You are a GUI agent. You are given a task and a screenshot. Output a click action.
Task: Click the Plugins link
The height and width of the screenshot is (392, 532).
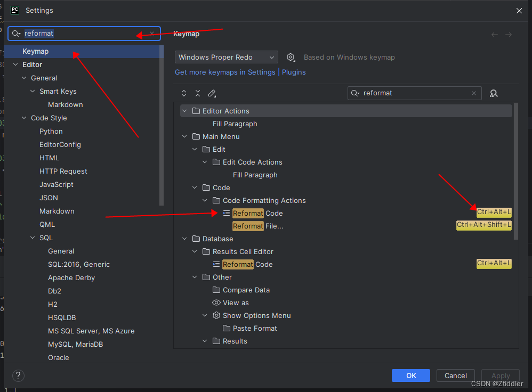[293, 72]
